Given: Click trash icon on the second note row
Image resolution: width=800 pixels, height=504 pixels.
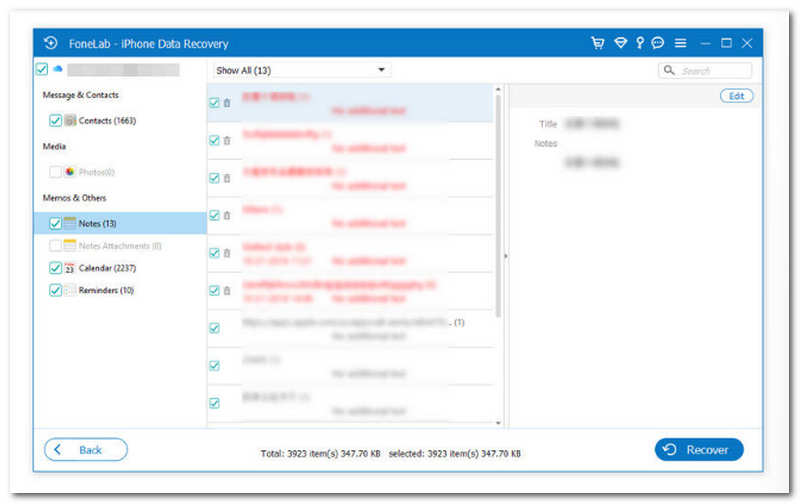Looking at the screenshot, I should click(227, 140).
